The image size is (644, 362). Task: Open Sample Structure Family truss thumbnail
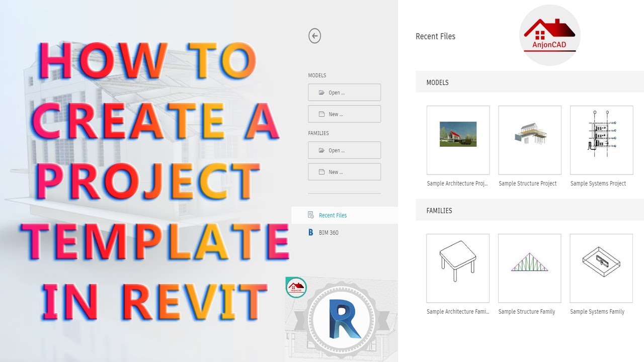click(530, 268)
